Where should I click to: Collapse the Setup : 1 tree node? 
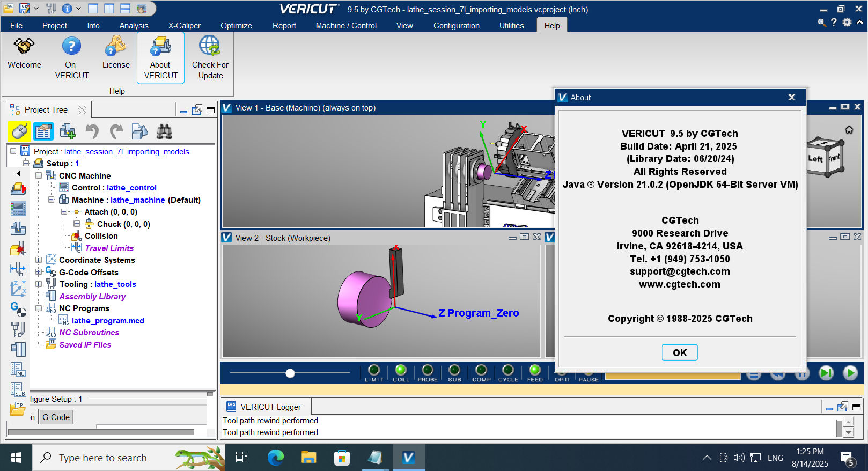26,163
